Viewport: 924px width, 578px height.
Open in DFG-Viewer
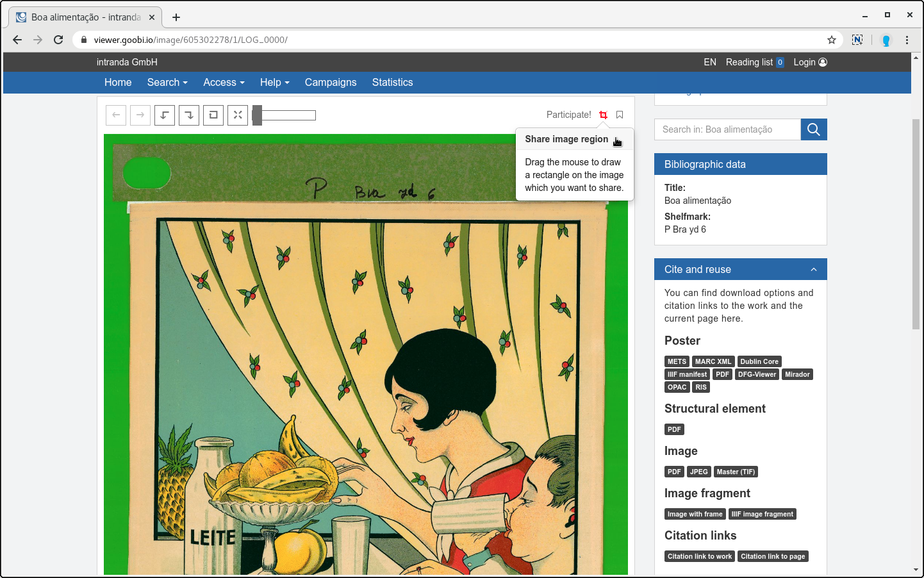point(757,374)
